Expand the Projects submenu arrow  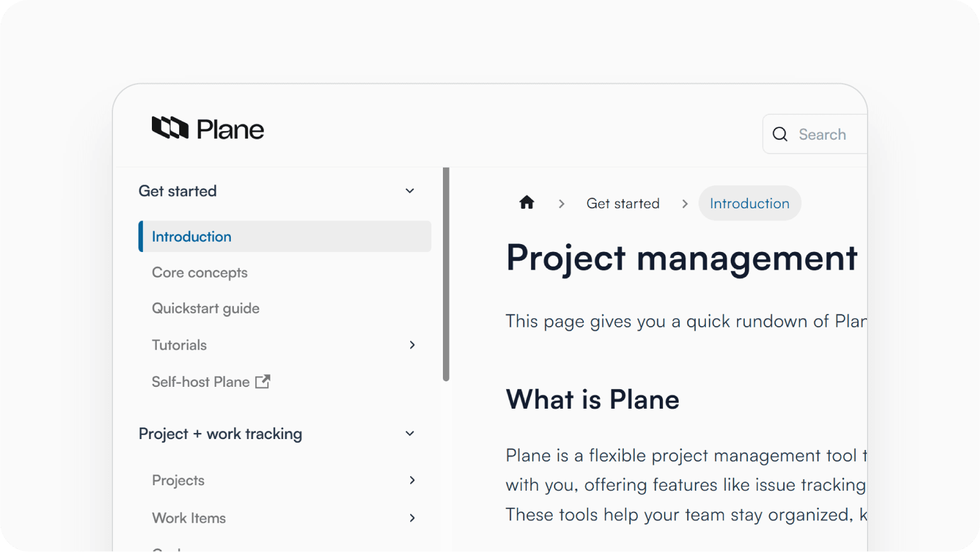(x=412, y=480)
